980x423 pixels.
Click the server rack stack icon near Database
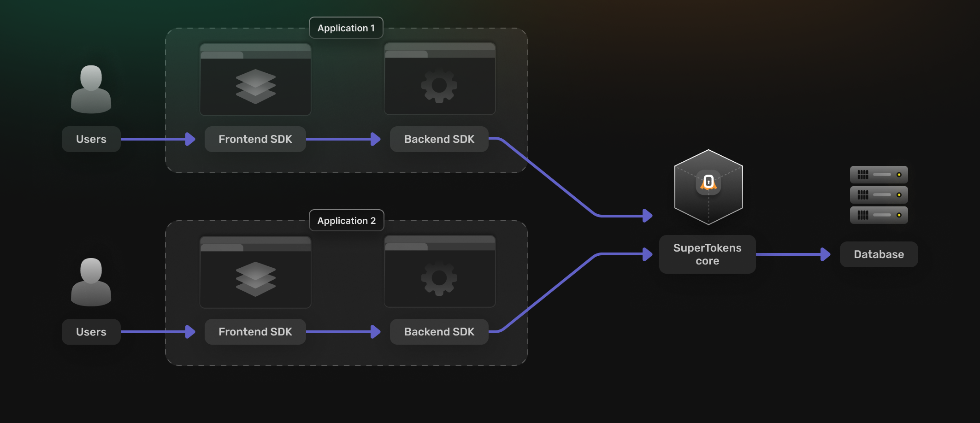click(879, 195)
